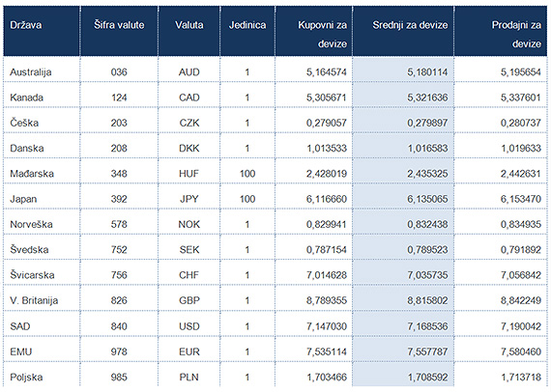This screenshot has width=551, height=392.
Task: Click the Prodajni za devize header
Action: coord(516,35)
